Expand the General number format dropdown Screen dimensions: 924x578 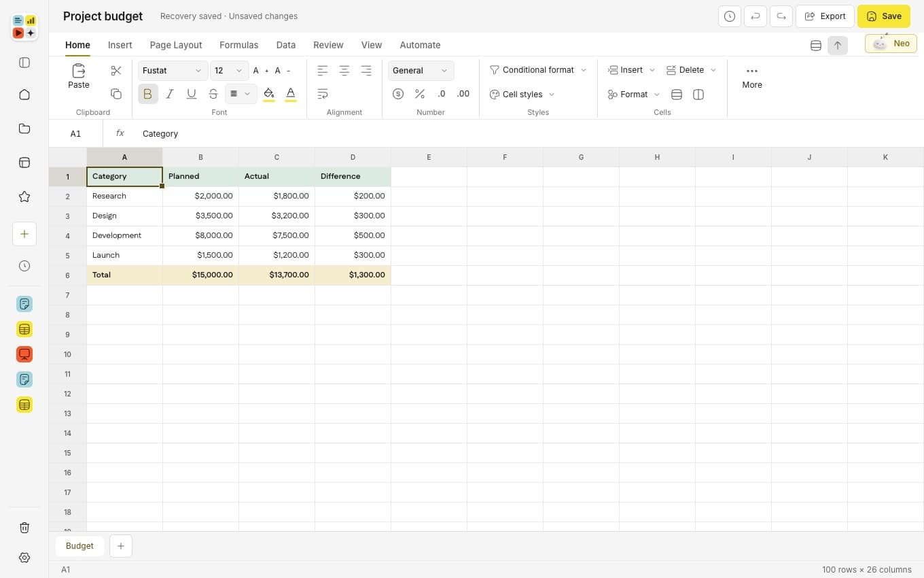[x=421, y=71]
